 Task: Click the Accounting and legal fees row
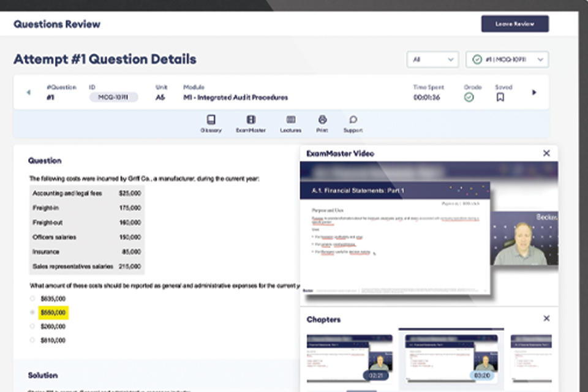pyautogui.click(x=86, y=193)
